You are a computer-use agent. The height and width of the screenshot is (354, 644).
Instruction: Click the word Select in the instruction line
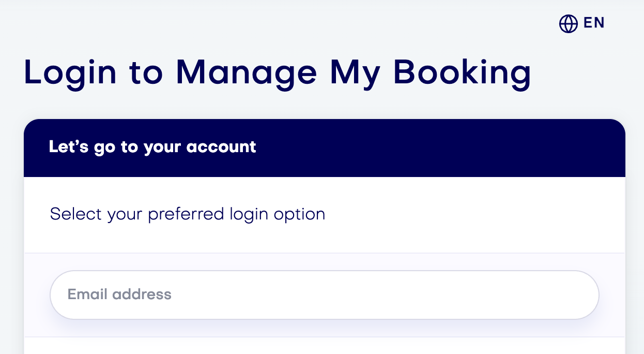tap(76, 214)
